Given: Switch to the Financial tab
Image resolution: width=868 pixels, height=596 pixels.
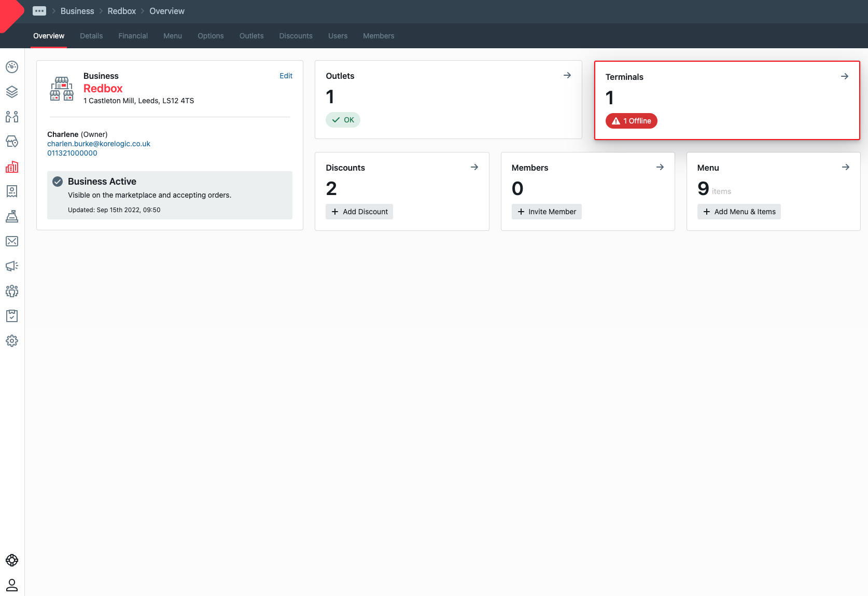Looking at the screenshot, I should coord(133,36).
